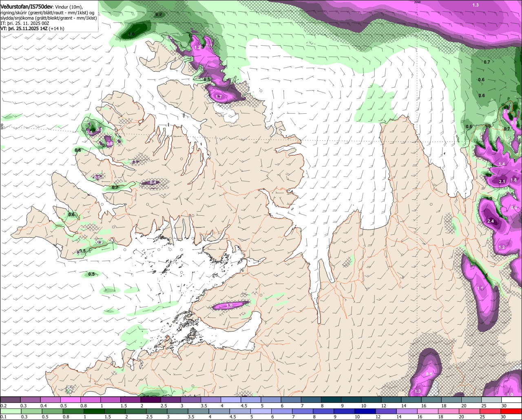The width and height of the screenshot is (522, 420).
Task: Click the '1.1' snowfall value on the map
Action: coord(480,288)
